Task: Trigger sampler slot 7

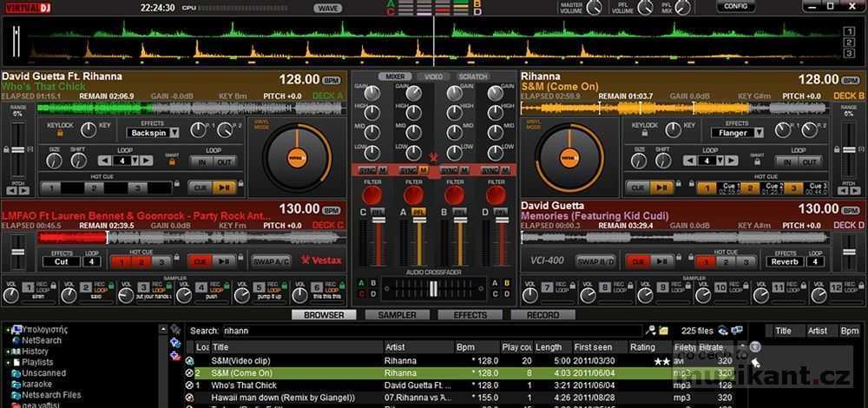Action: tap(548, 287)
